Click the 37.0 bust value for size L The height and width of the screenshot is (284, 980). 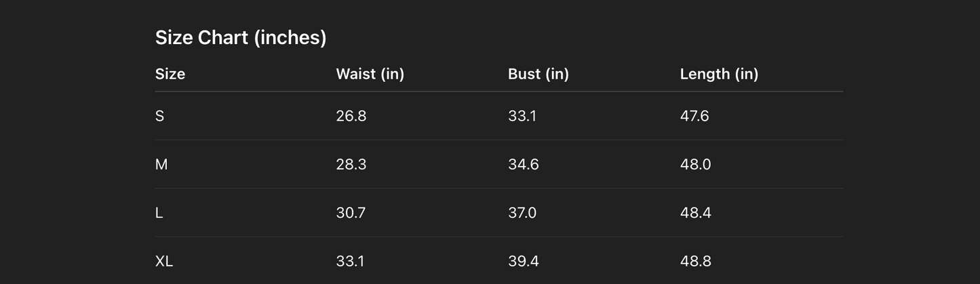point(522,213)
